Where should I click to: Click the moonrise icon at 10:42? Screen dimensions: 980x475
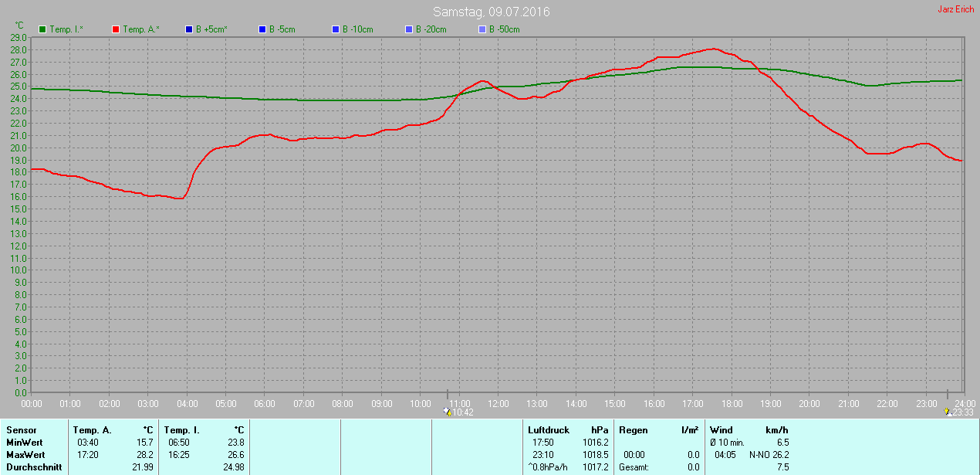(x=448, y=412)
